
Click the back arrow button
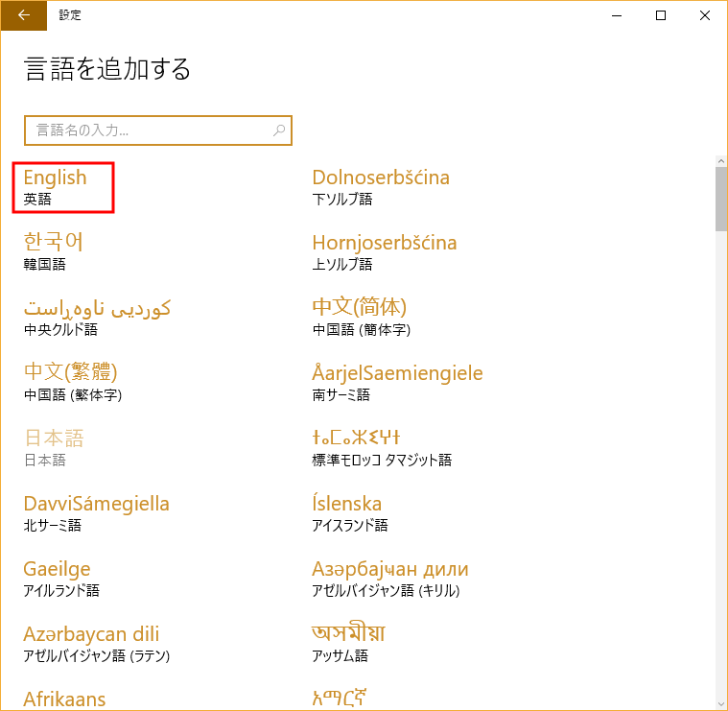click(23, 14)
